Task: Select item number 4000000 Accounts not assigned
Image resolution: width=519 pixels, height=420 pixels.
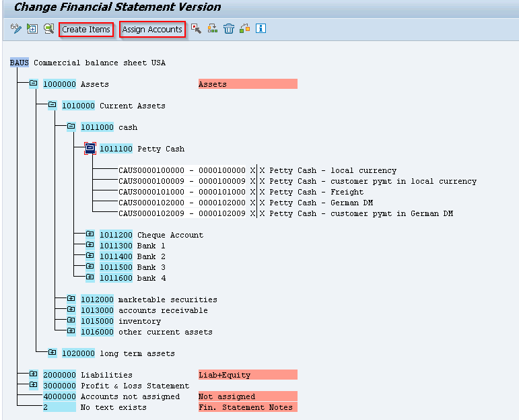Action: 60,396
